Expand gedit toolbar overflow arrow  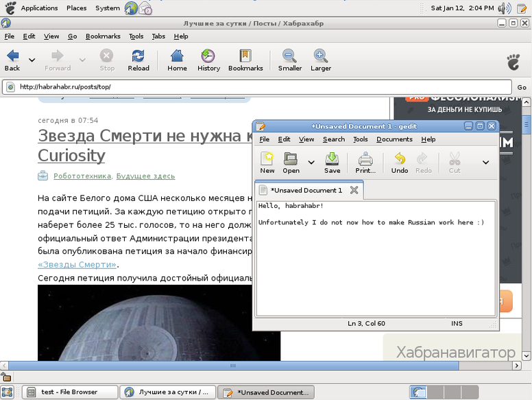[486, 163]
